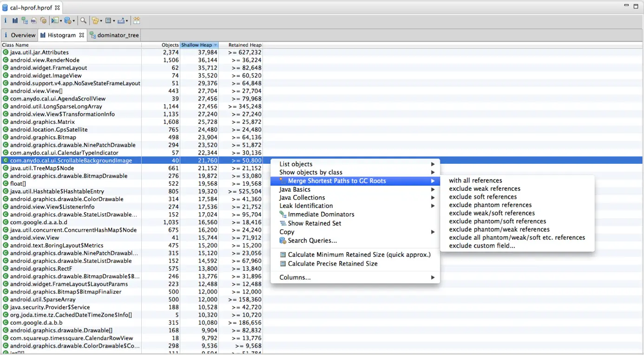644x355 pixels.
Task: Click the database icon on cal-hprof.hprof tab
Action: [x=5, y=8]
